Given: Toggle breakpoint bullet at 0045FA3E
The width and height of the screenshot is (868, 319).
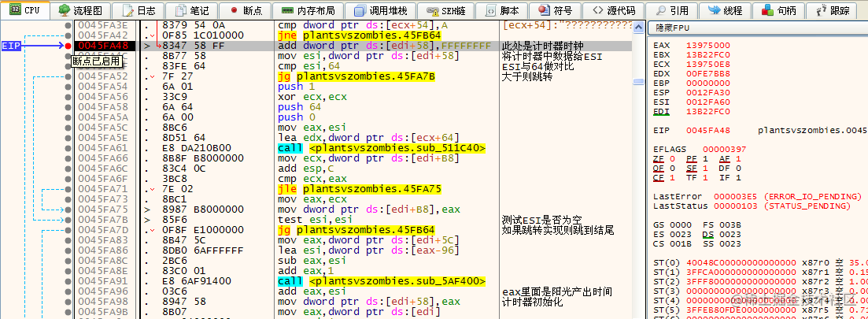Looking at the screenshot, I should point(68,25).
